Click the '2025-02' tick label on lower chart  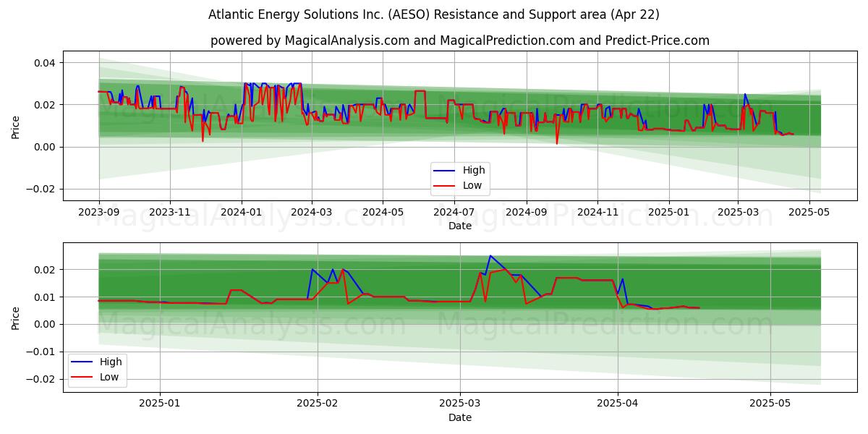tap(318, 404)
